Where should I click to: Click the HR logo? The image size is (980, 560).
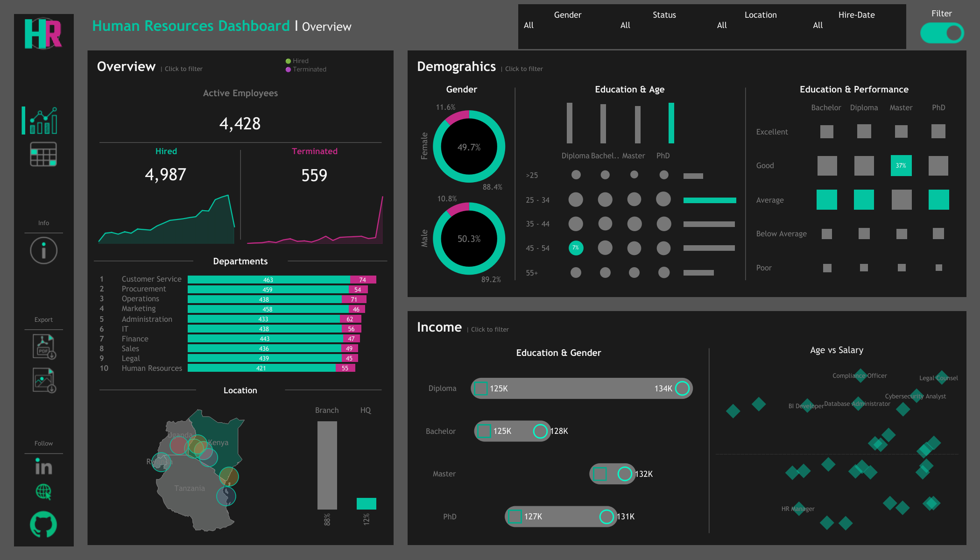point(43,34)
